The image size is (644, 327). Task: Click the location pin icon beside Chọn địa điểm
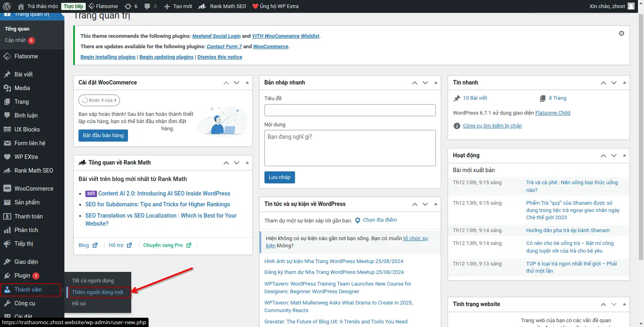(x=357, y=220)
